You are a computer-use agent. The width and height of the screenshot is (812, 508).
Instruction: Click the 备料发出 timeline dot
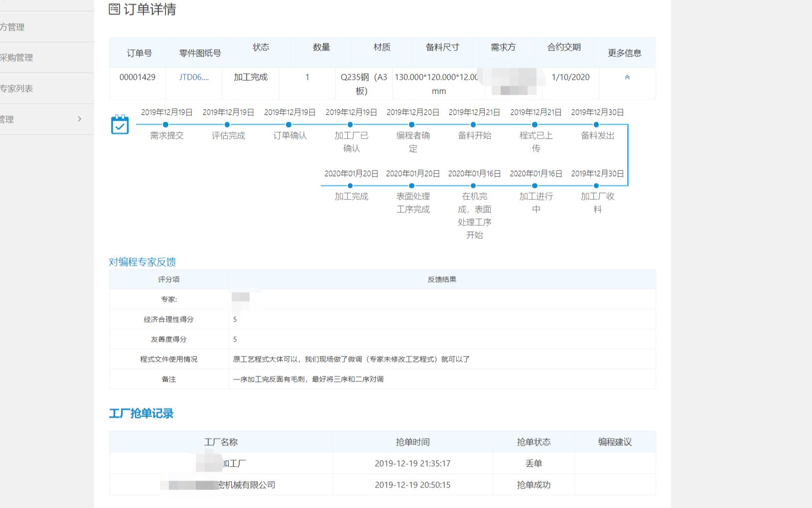pyautogui.click(x=596, y=124)
